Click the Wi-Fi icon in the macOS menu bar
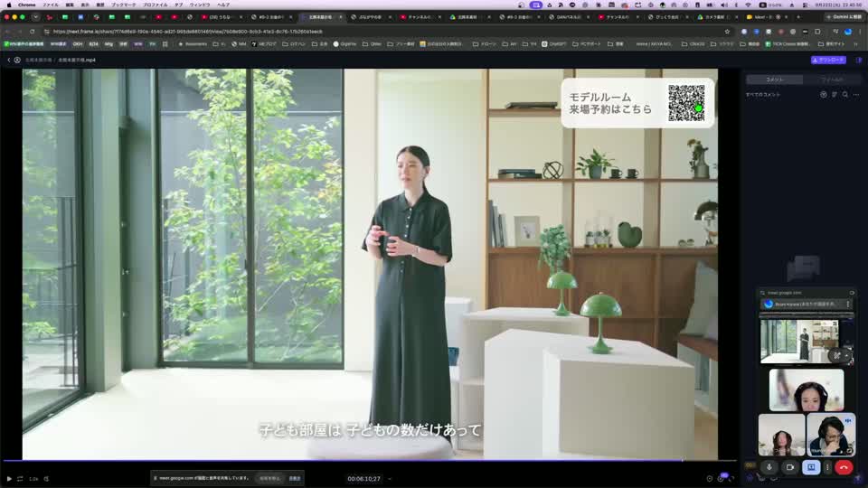 pos(749,5)
